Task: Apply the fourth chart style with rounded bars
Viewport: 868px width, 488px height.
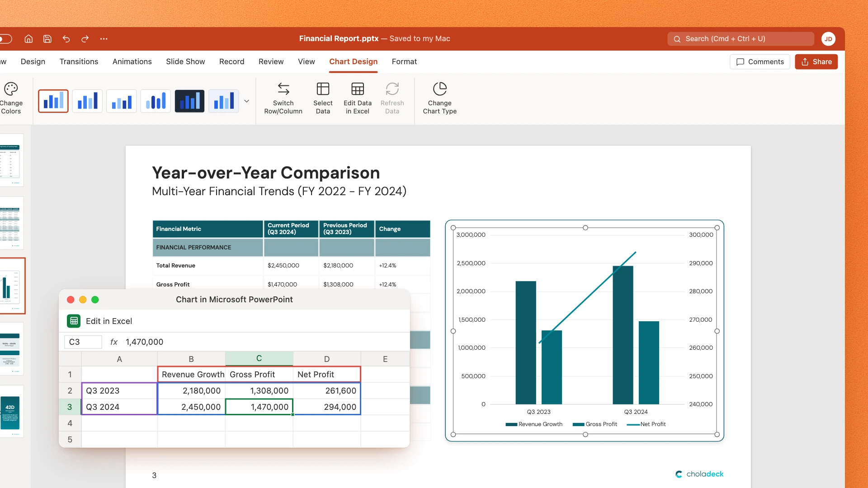Action: [x=156, y=101]
